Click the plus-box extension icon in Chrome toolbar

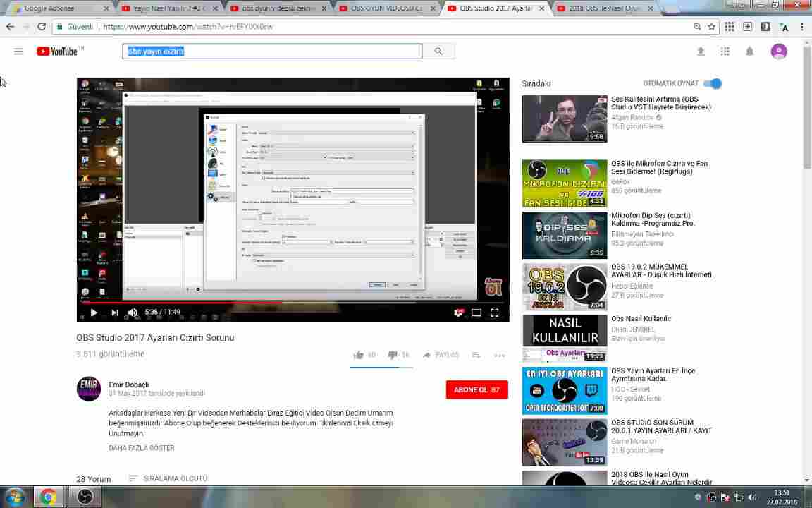[747, 26]
